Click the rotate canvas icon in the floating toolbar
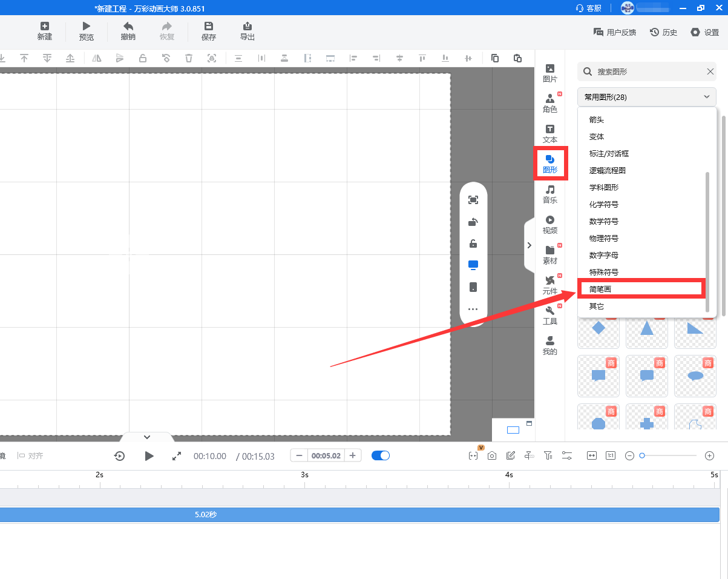 473,222
